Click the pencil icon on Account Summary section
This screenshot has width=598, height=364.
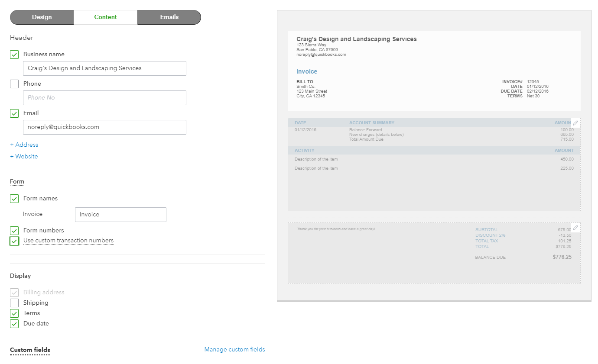575,123
